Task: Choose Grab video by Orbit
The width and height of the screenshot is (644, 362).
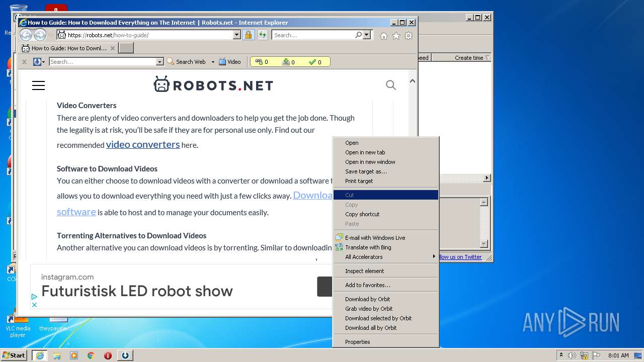Action: pos(386,309)
